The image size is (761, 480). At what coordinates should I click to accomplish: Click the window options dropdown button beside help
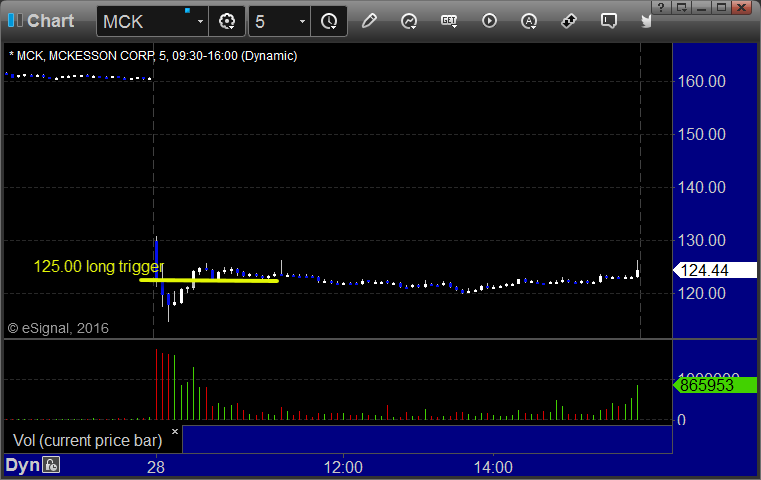click(x=681, y=7)
